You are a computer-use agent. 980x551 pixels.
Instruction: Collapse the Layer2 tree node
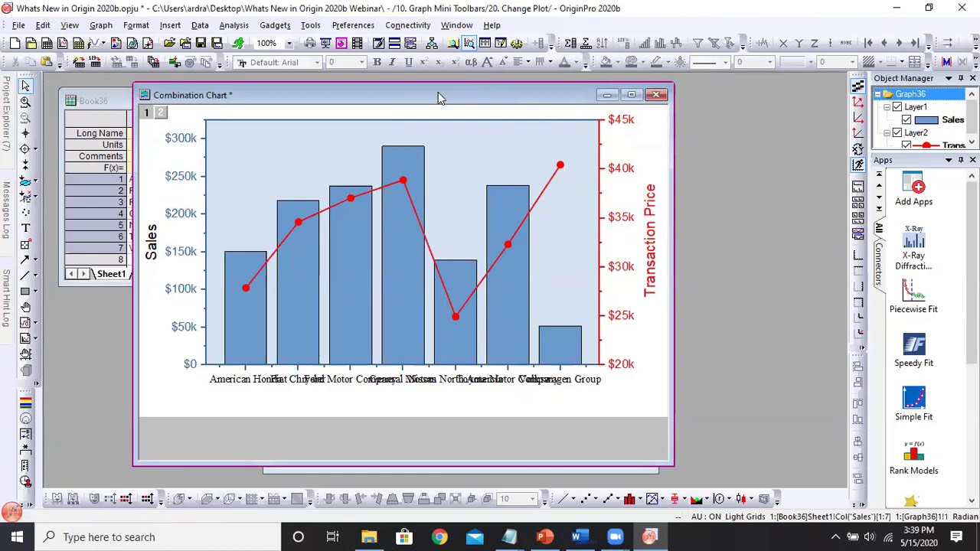point(887,133)
